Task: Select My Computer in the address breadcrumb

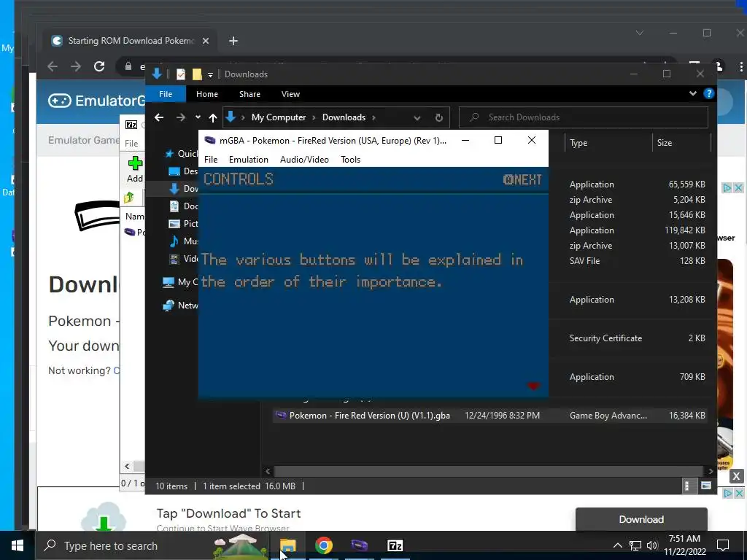Action: pos(278,117)
